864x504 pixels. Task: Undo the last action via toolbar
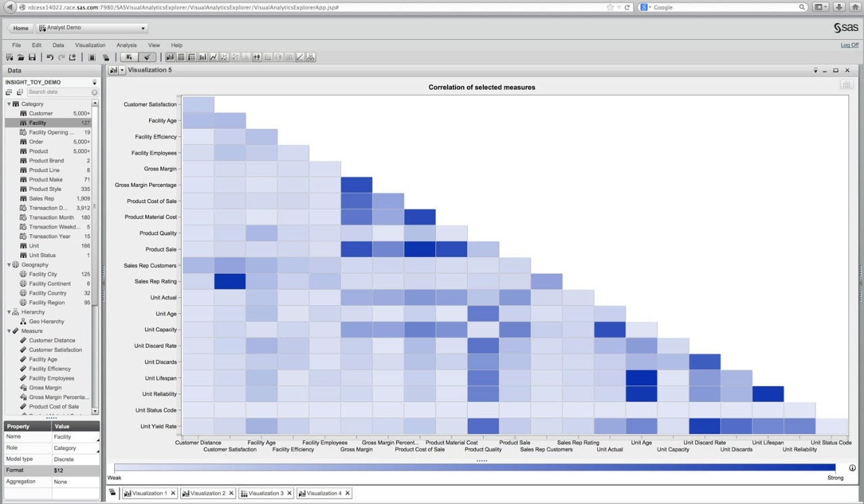[x=50, y=57]
